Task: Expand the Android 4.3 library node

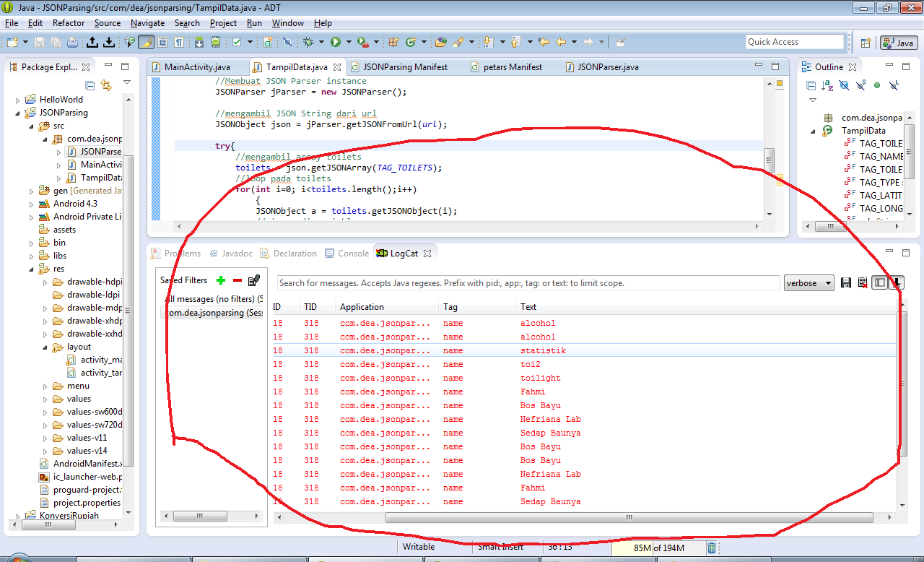Action: pos(32,204)
